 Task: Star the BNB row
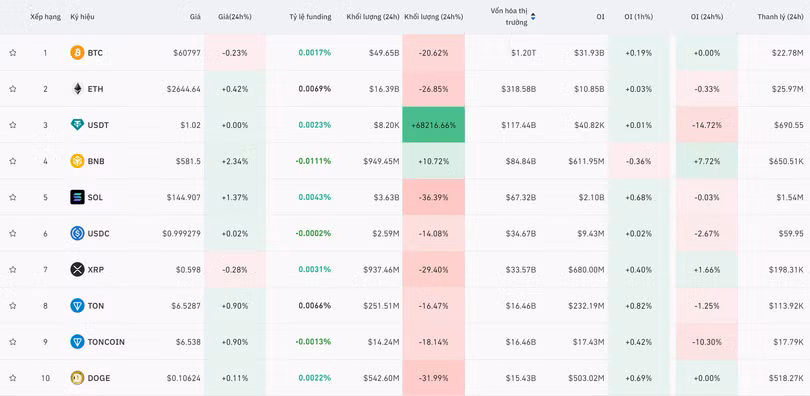pyautogui.click(x=13, y=161)
